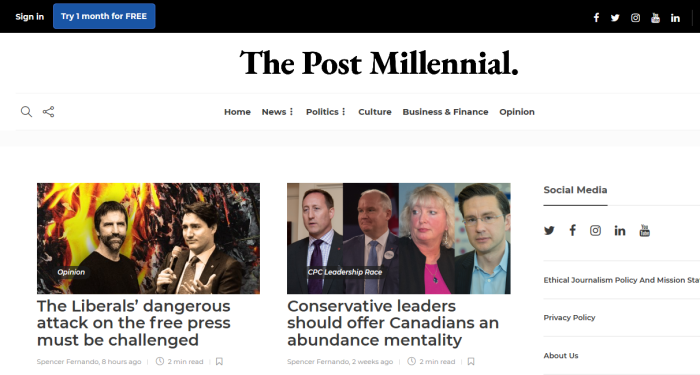Image resolution: width=700 pixels, height=375 pixels.
Task: Go to the Culture section
Action: (375, 112)
